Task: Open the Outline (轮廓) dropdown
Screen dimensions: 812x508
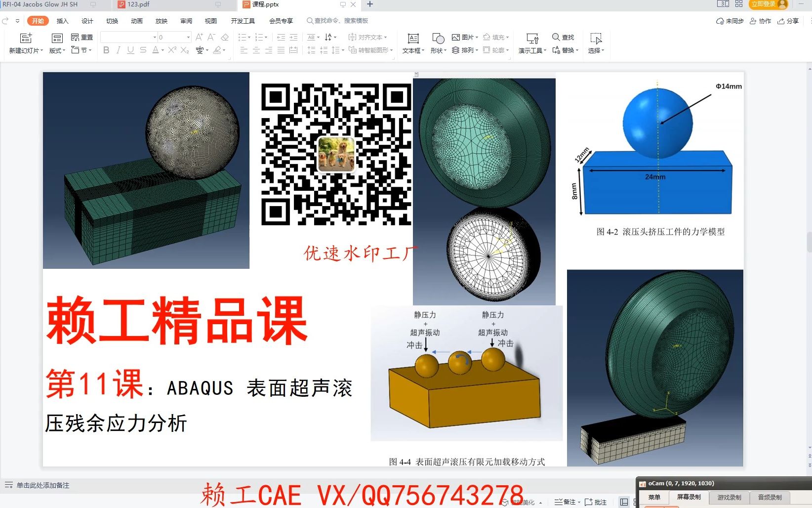Action: [495, 50]
